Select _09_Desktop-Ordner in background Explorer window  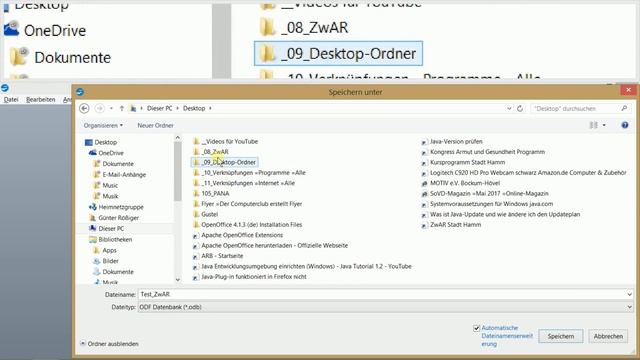tap(338, 53)
